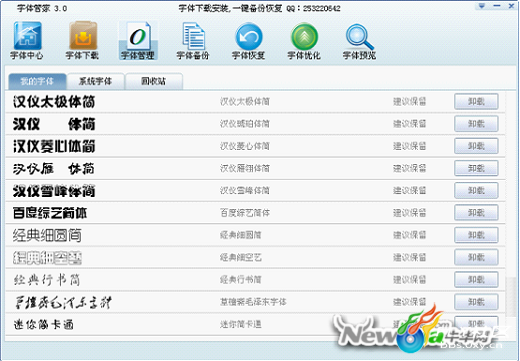The height and width of the screenshot is (361, 520).
Task: Click the 汉仪雁翎体简 name text
Action: 245,168
